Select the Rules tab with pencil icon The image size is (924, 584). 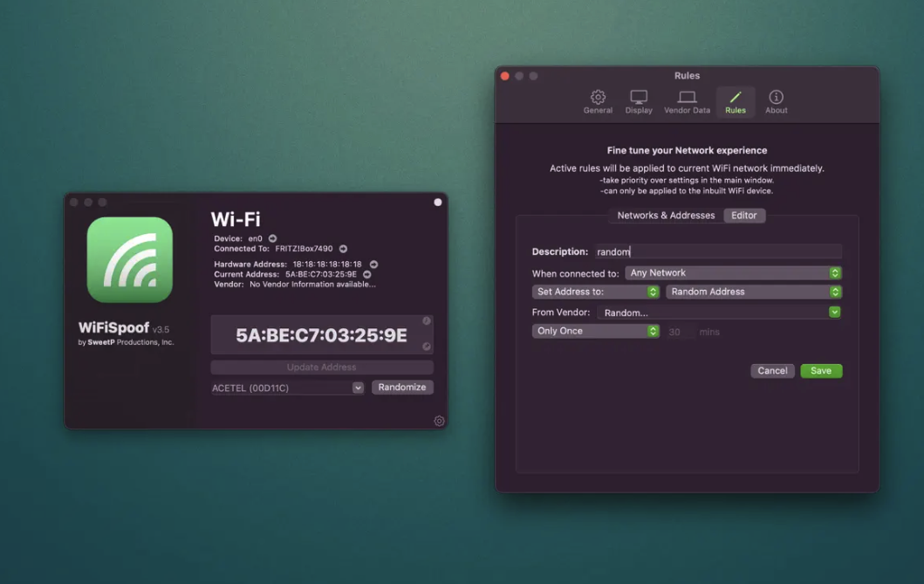coord(736,102)
